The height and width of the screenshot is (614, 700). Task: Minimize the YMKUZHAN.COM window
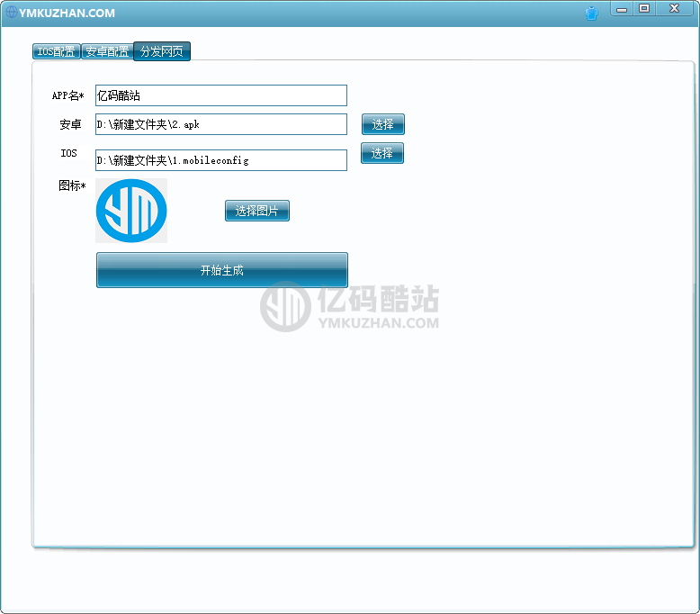(x=622, y=9)
